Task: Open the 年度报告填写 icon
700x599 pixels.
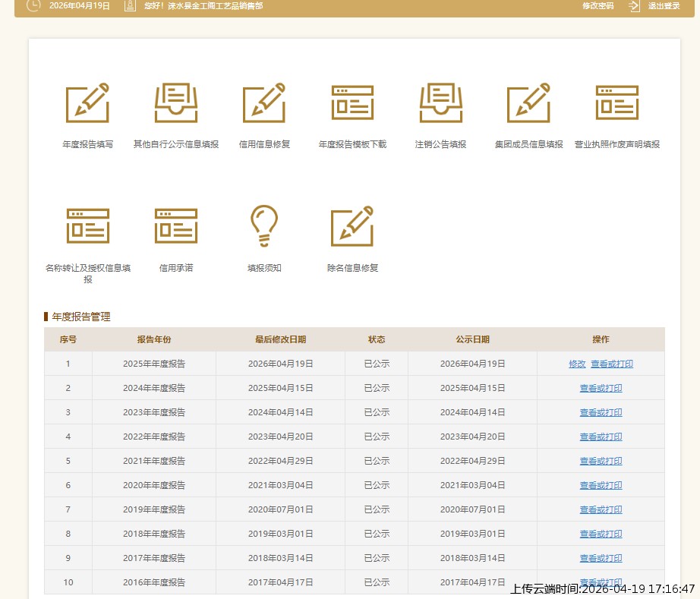Action: pyautogui.click(x=87, y=103)
